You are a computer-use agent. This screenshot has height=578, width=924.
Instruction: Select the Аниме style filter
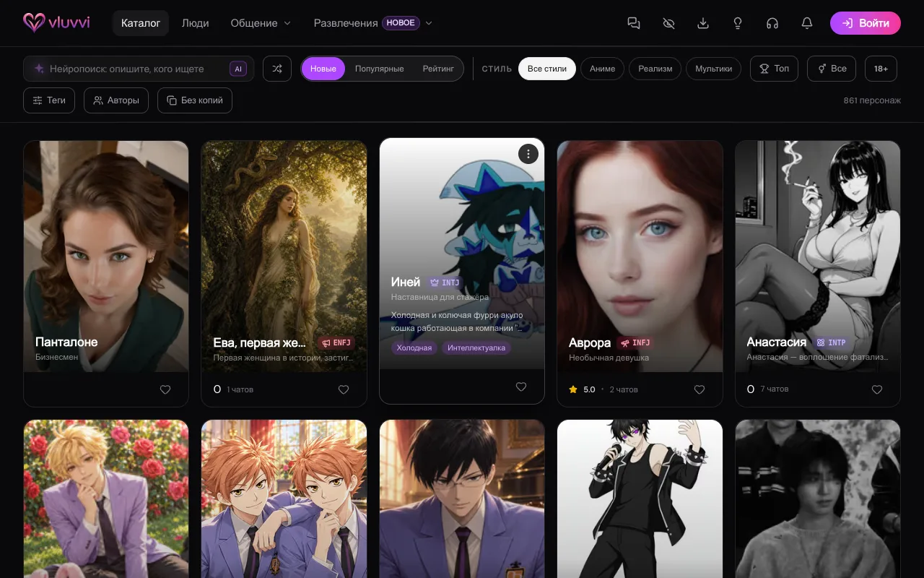point(602,69)
